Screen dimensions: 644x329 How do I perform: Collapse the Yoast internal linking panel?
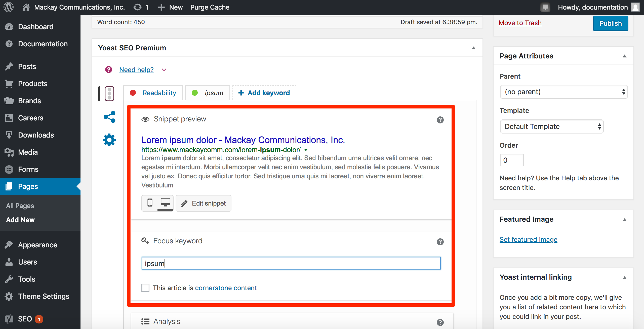[624, 278]
